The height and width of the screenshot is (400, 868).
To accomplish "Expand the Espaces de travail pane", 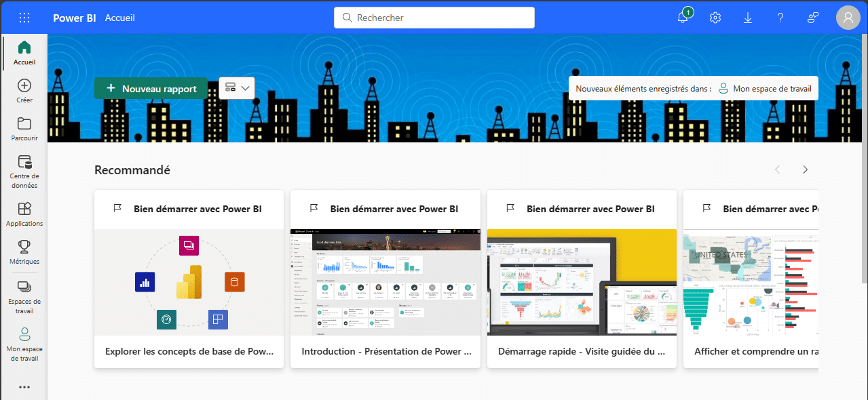I will (x=24, y=295).
